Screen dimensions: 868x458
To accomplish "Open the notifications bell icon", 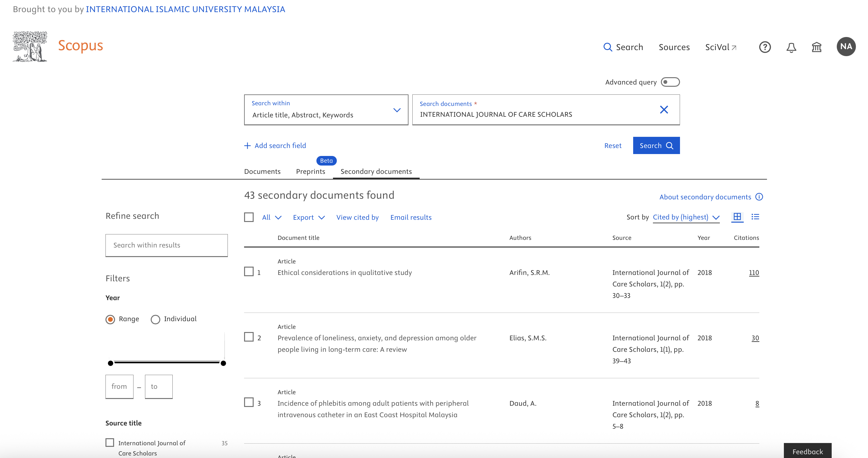I will [791, 47].
